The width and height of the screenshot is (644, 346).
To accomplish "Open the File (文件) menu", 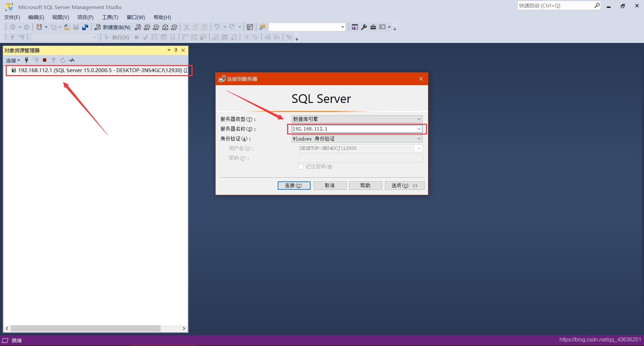I will tap(12, 17).
